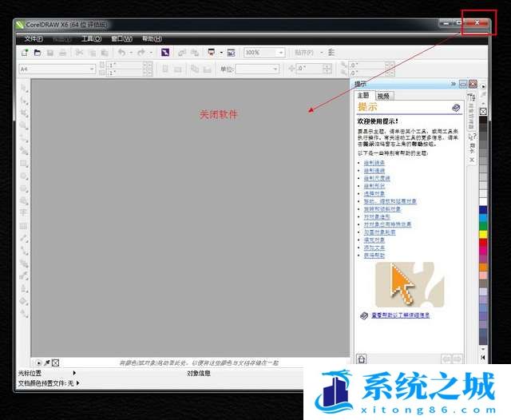Expand the 光标位置 status bar arrow
This screenshot has height=420, width=511.
[x=74, y=373]
